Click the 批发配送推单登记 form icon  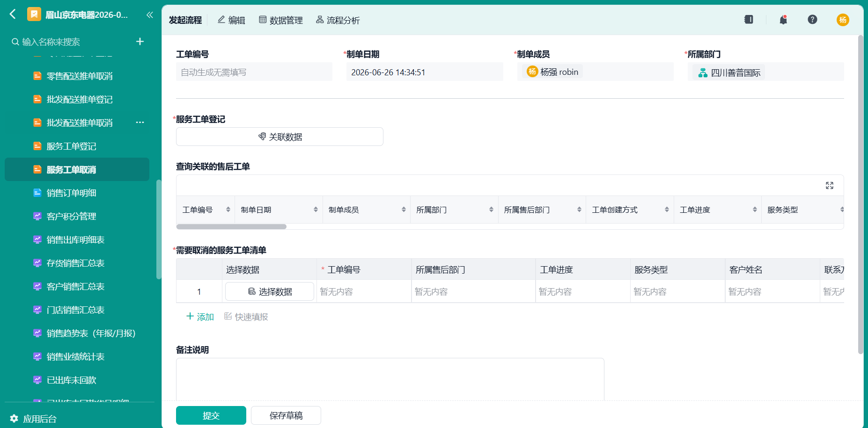(x=37, y=99)
